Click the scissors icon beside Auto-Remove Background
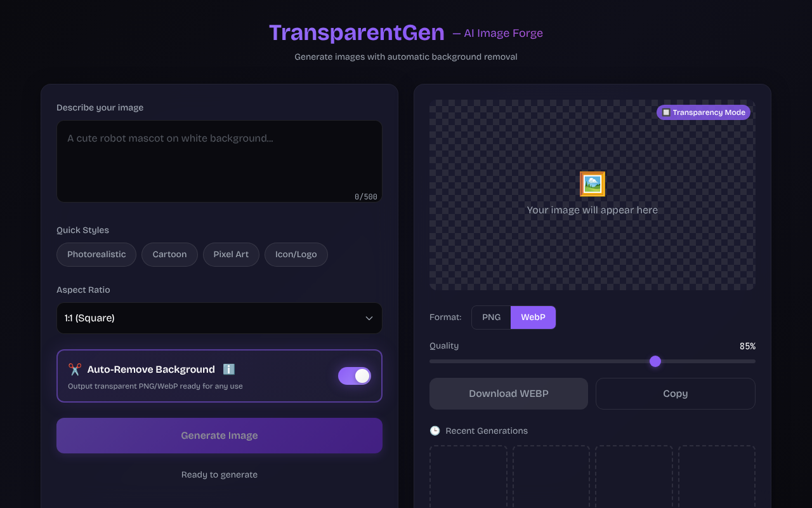Viewport: 812px width, 508px height. coord(74,369)
